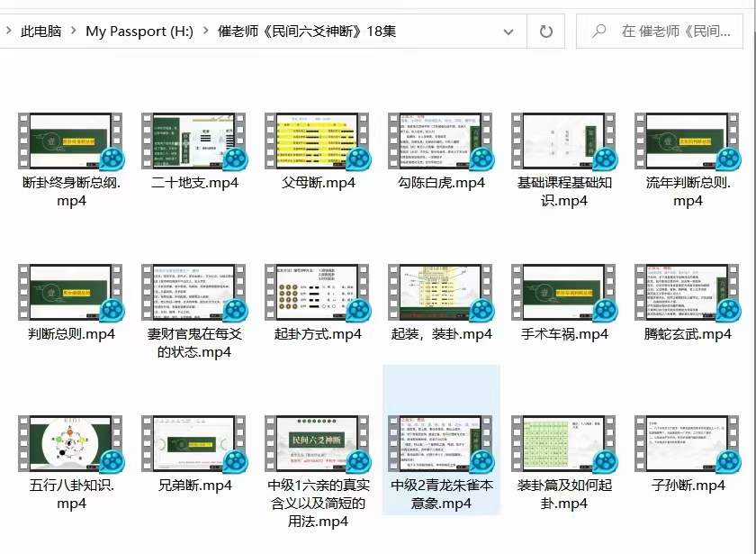Click the search magnifier icon
756x554 pixels.
click(598, 31)
